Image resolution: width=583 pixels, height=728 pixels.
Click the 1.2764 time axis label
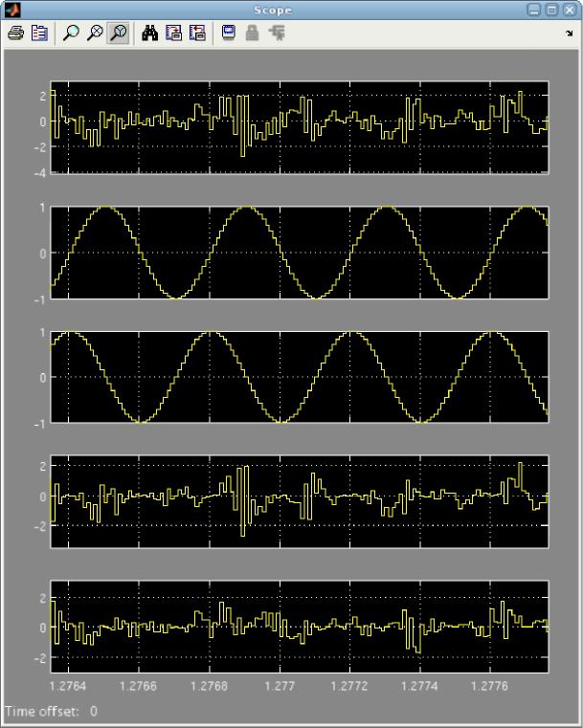(x=68, y=686)
